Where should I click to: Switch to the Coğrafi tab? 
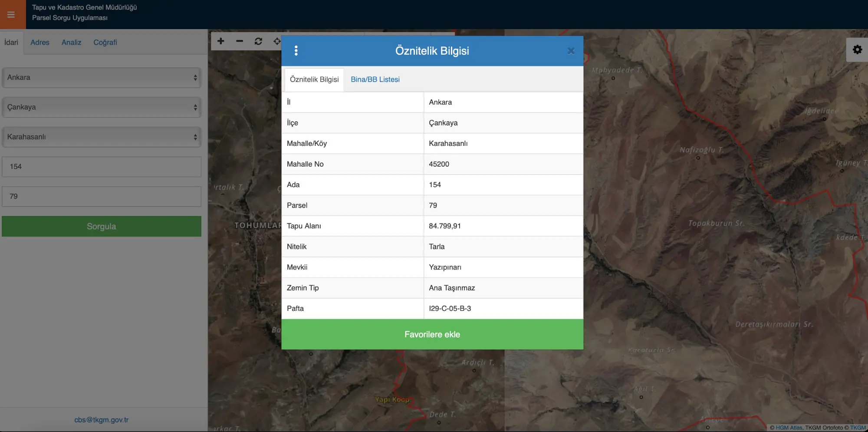(105, 43)
